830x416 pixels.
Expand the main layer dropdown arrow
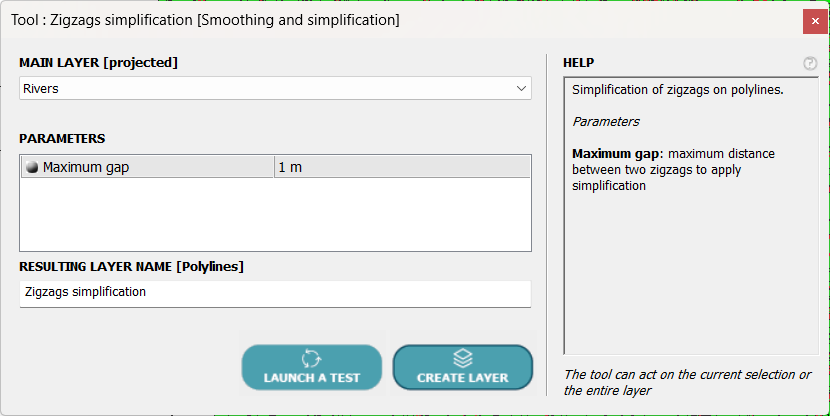click(521, 89)
